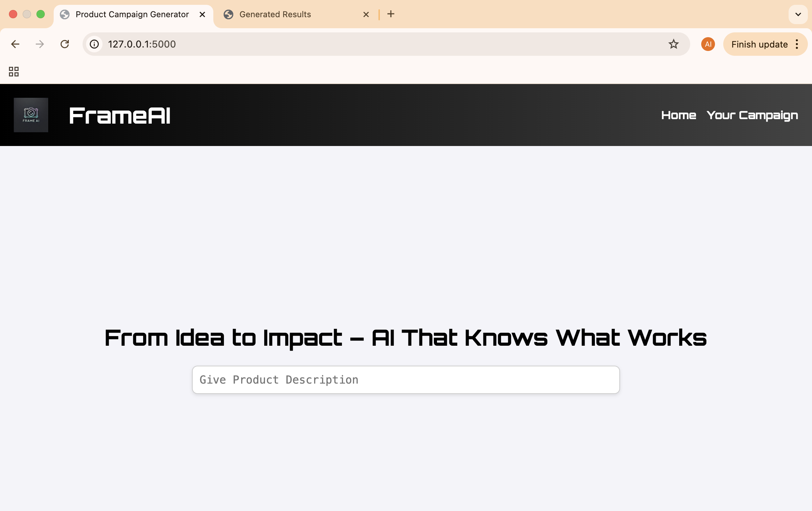812x511 pixels.
Task: Open the apps grid in bookmarks bar
Action: [x=14, y=72]
